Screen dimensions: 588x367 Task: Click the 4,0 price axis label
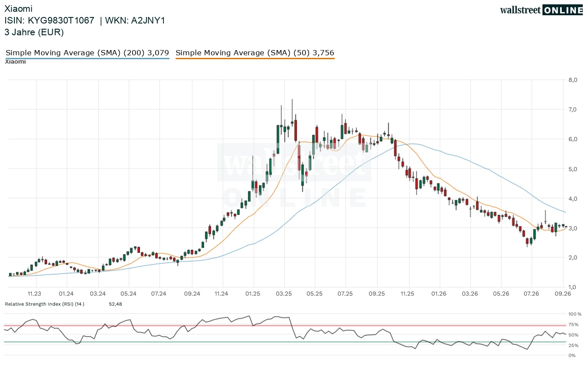572,199
